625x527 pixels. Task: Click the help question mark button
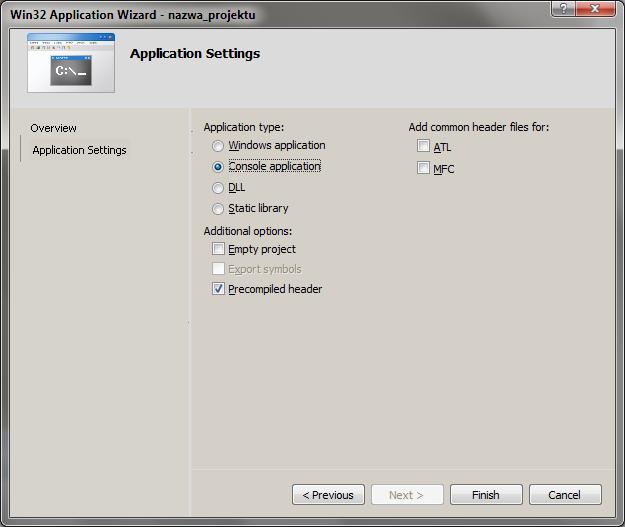(x=563, y=8)
